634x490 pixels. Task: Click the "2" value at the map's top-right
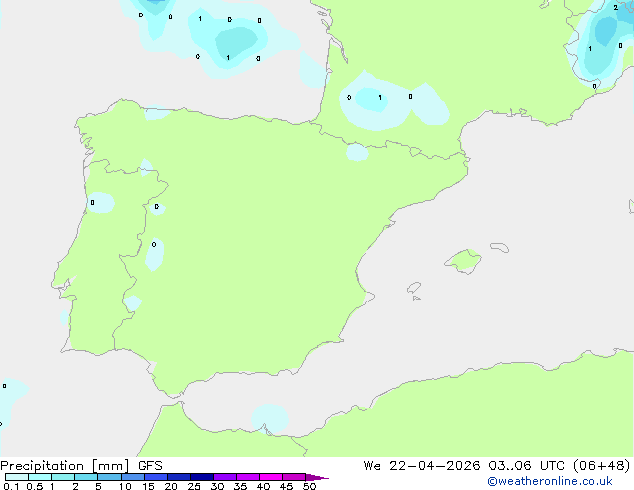tap(615, 7)
